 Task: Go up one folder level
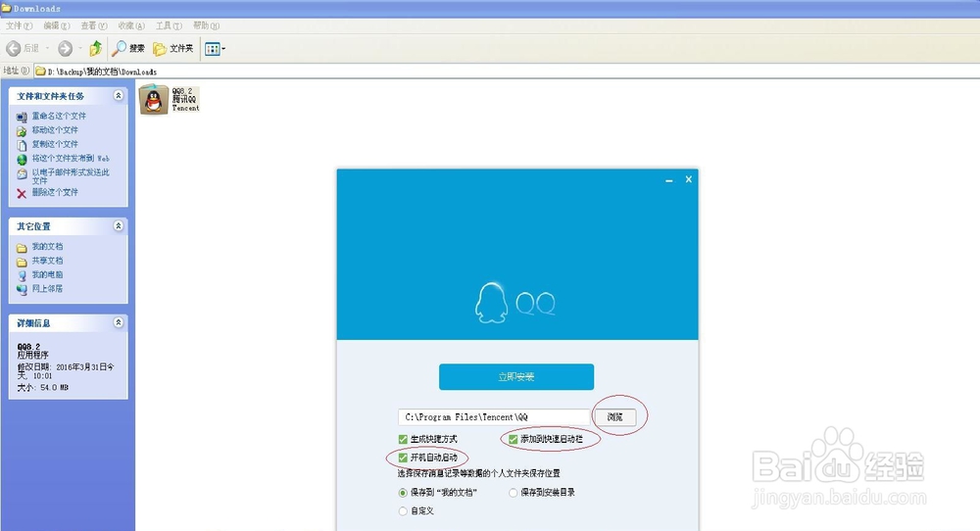point(96,48)
